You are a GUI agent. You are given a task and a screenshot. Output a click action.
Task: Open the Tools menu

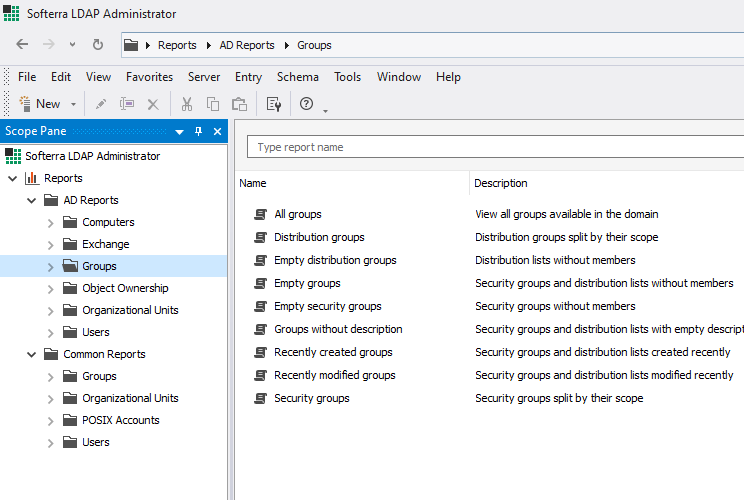[347, 77]
